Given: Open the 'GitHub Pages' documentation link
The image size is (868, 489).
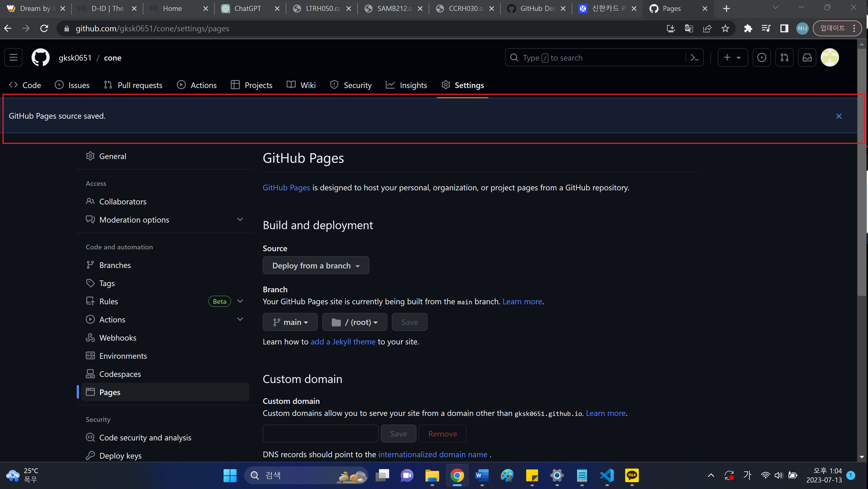Looking at the screenshot, I should pyautogui.click(x=286, y=188).
